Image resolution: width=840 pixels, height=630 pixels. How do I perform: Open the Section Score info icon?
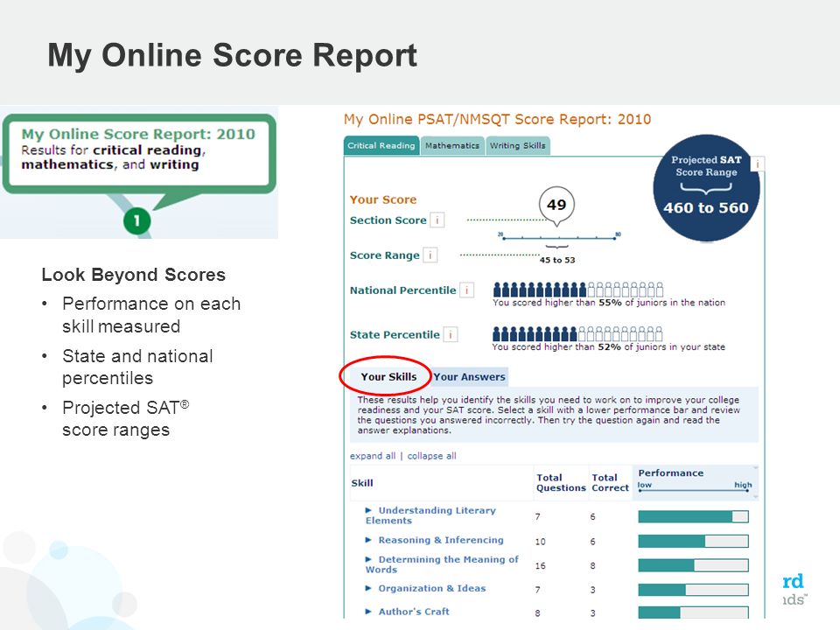point(437,220)
